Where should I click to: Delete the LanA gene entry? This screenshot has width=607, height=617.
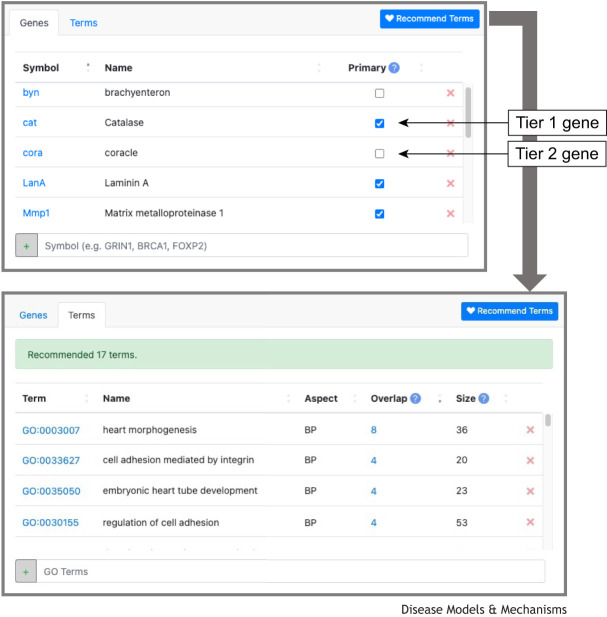pos(450,183)
